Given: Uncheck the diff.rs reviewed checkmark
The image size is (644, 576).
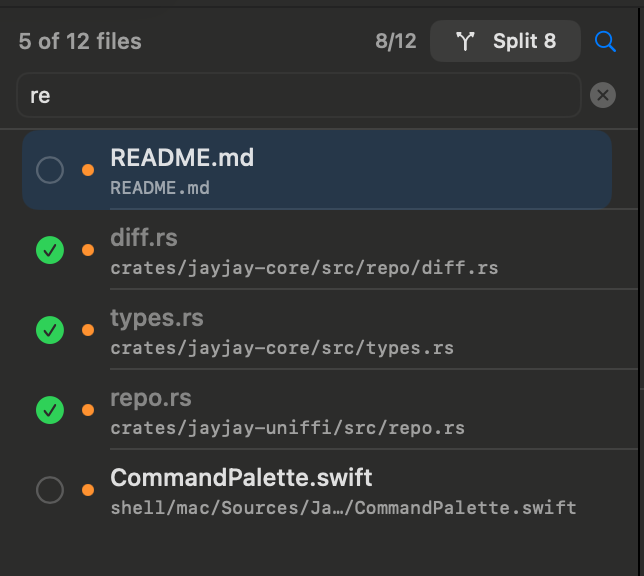Looking at the screenshot, I should (49, 250).
